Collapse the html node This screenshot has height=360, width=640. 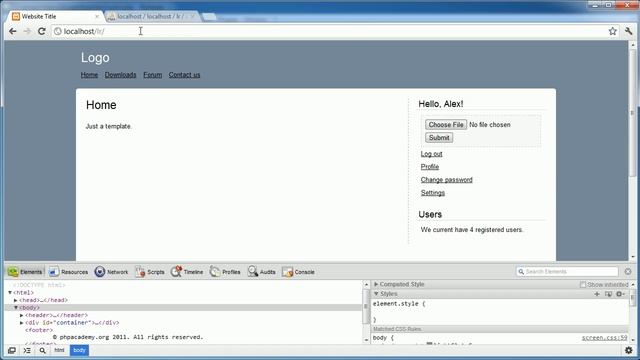pos(10,293)
